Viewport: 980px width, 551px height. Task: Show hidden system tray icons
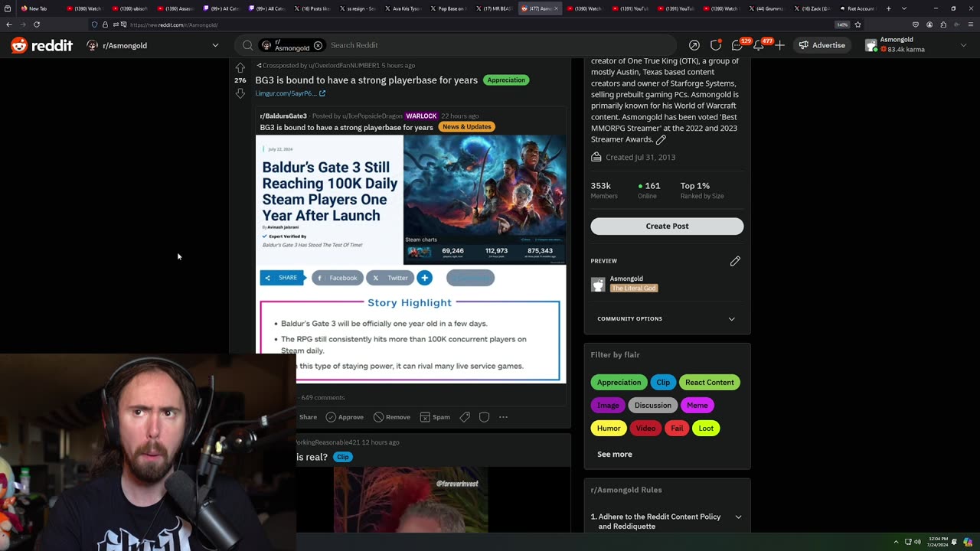(x=896, y=542)
